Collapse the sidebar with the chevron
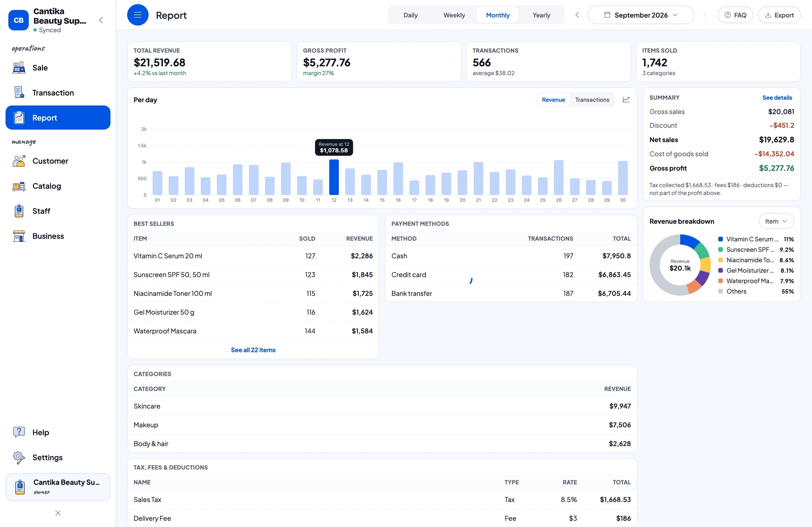The image size is (812, 527). point(101,20)
